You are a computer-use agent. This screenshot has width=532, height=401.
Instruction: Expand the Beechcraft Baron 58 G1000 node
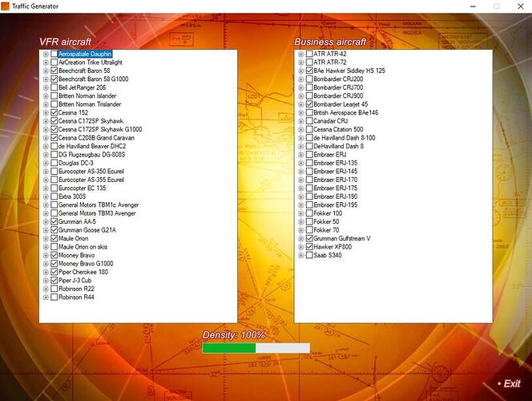pos(46,79)
